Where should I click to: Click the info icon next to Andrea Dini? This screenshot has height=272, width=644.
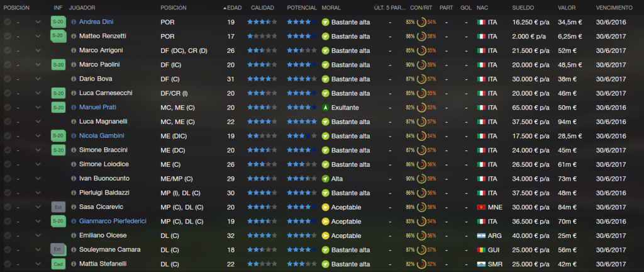click(74, 22)
